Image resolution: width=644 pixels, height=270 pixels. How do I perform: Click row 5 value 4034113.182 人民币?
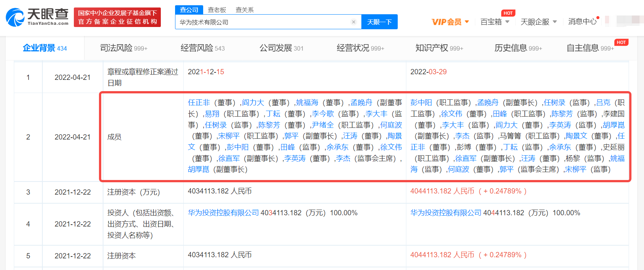[x=220, y=255]
